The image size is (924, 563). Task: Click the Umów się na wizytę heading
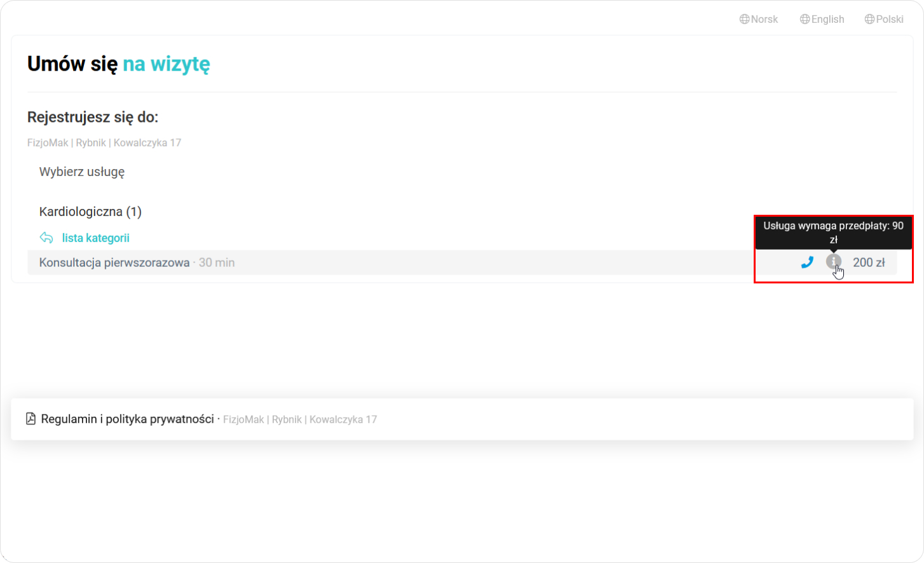point(119,64)
